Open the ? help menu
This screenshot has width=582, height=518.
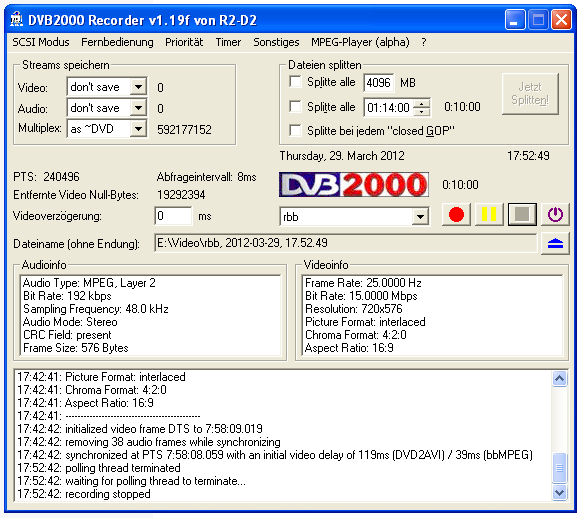[424, 42]
